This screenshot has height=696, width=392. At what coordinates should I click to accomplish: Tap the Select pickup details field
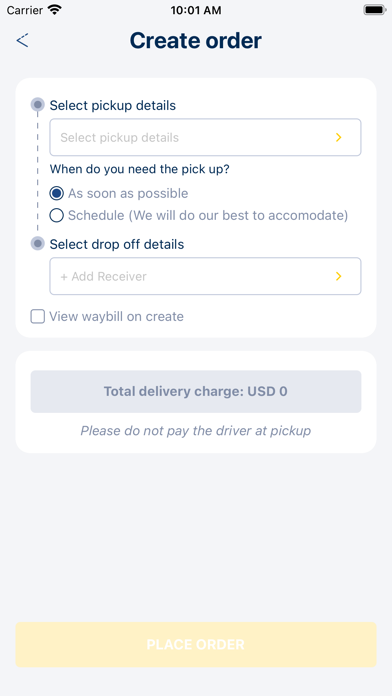[205, 137]
